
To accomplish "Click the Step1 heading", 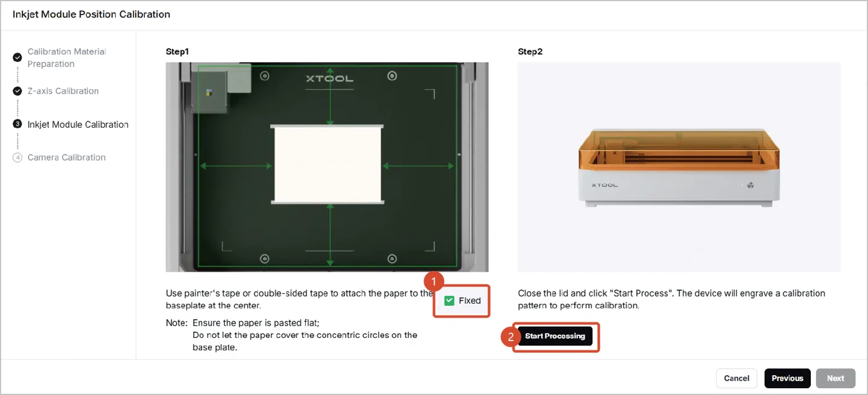I will click(x=177, y=51).
